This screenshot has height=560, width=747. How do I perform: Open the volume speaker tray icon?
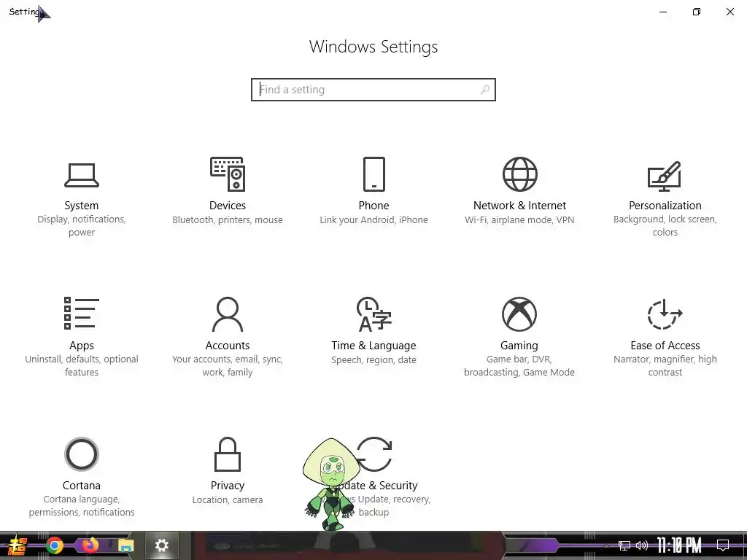tap(642, 545)
